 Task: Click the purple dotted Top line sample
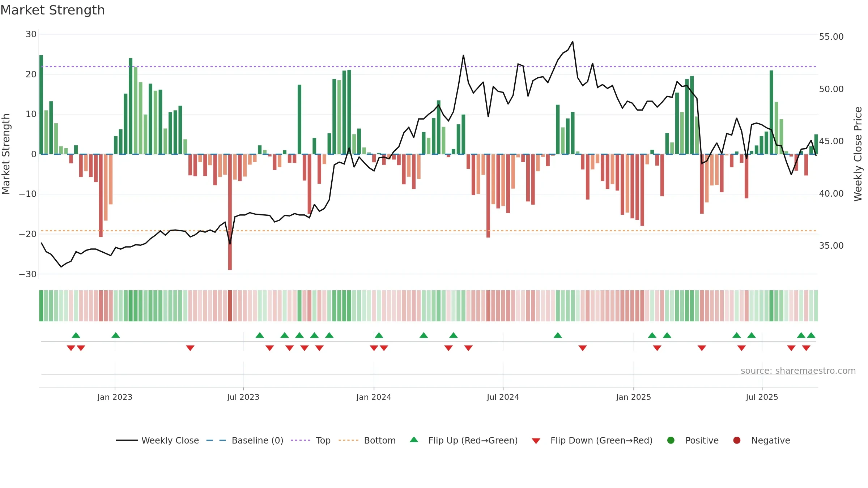301,440
